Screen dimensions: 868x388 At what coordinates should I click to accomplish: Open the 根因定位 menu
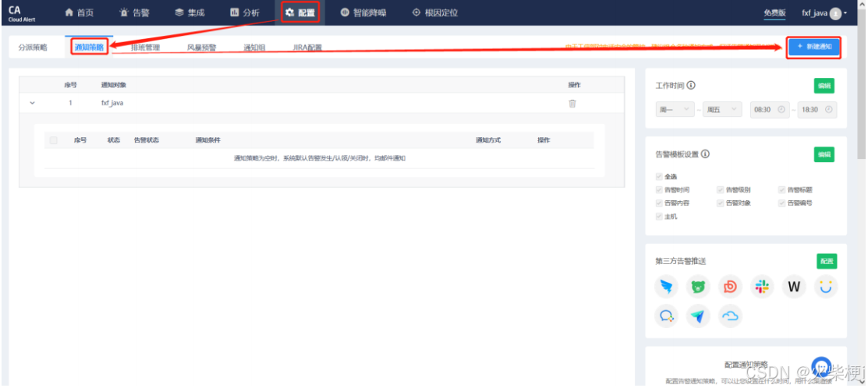(x=434, y=12)
